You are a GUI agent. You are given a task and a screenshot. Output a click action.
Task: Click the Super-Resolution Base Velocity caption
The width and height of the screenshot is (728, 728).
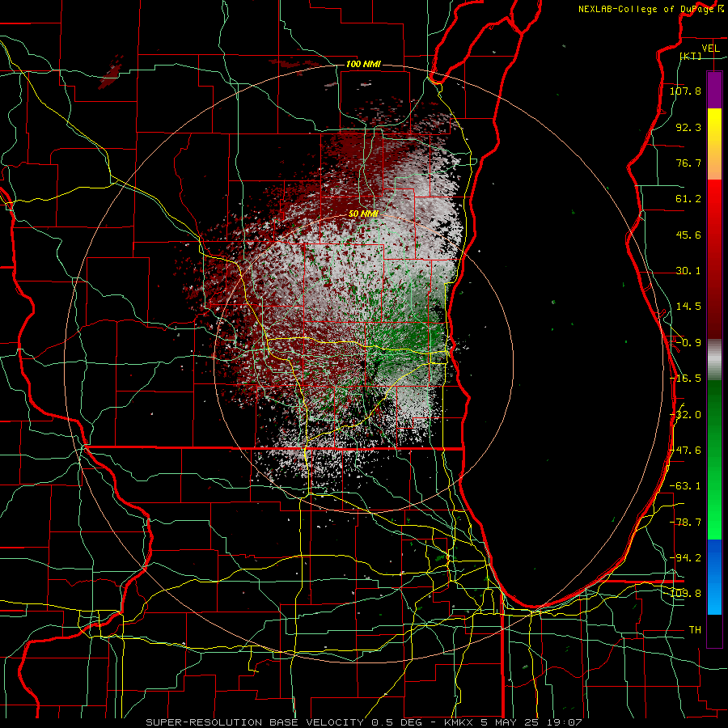click(x=363, y=722)
